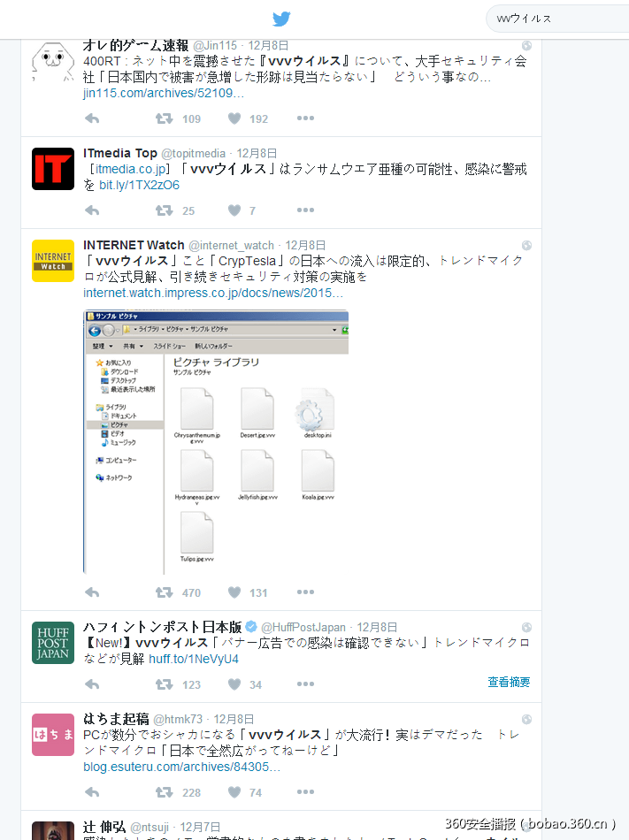
Task: Retweet the はちま起稿 tweet with 228 retweets
Action: pyautogui.click(x=164, y=792)
